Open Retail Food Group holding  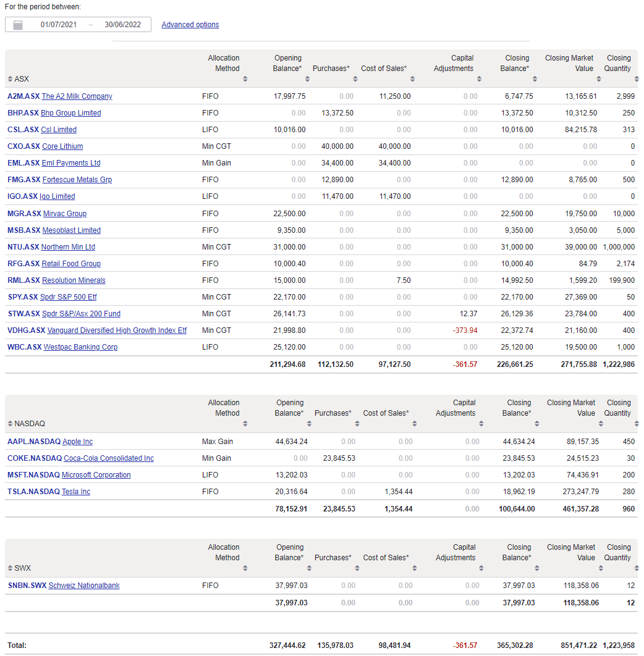(71, 264)
